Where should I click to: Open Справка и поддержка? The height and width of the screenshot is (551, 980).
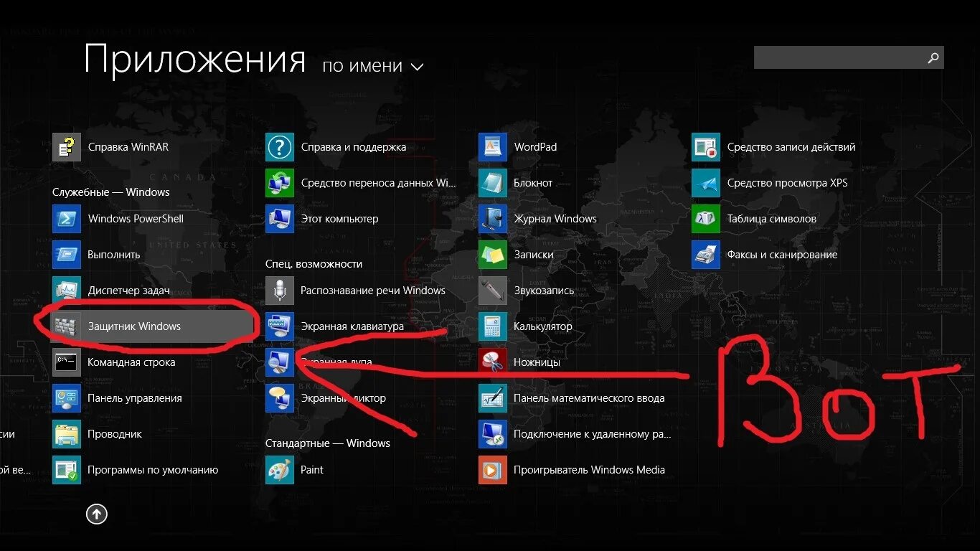pos(336,147)
